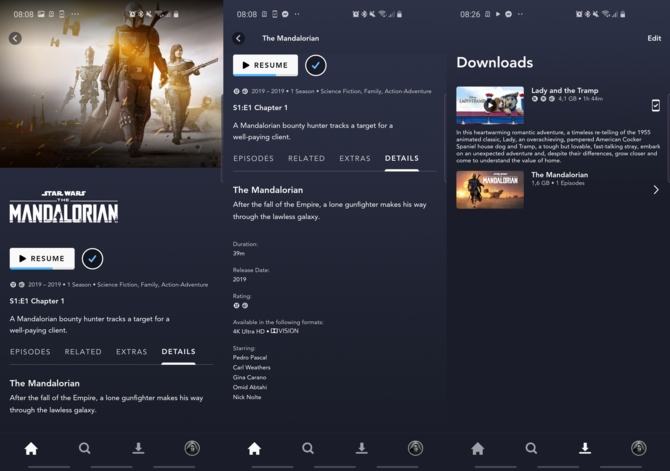Open Downloads in left screen bottom bar

coord(138,448)
